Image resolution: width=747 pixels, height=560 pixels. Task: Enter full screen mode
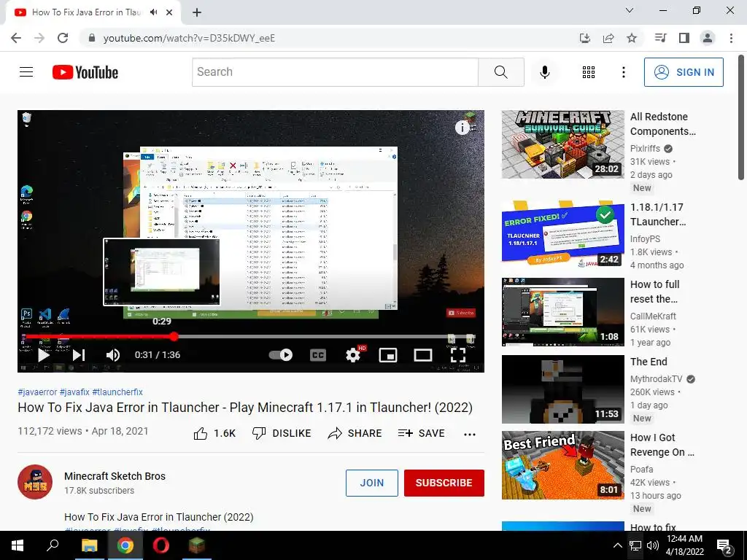tap(458, 355)
